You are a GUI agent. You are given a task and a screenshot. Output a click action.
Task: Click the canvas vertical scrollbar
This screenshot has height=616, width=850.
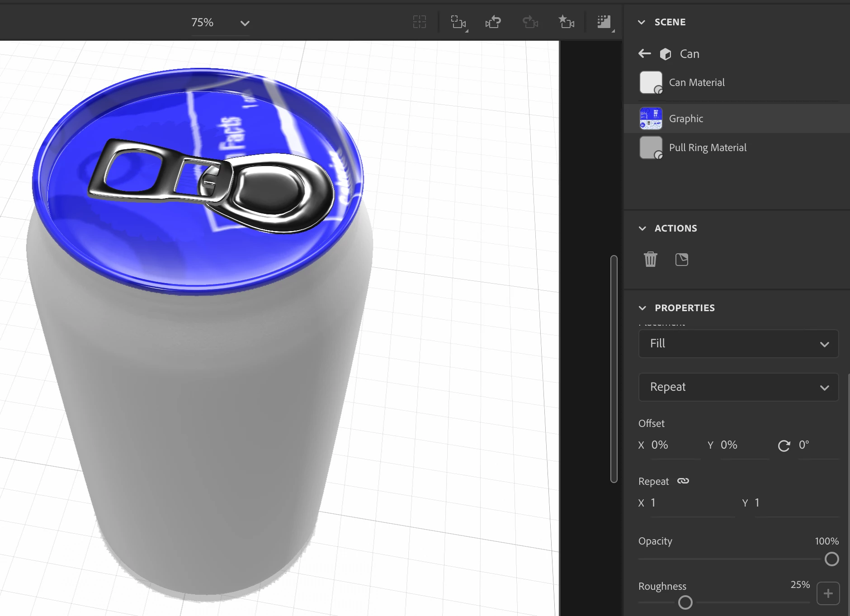614,369
